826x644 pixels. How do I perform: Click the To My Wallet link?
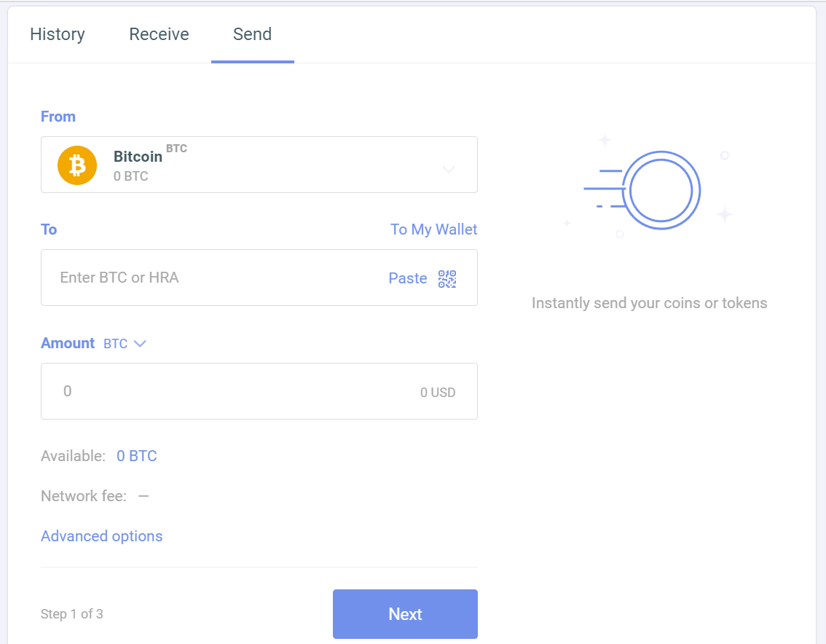[434, 229]
